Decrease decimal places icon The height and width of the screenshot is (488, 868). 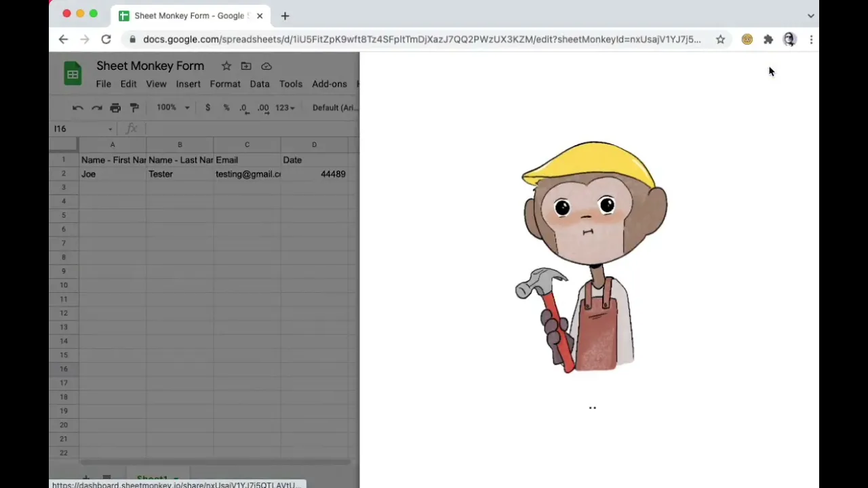click(244, 108)
